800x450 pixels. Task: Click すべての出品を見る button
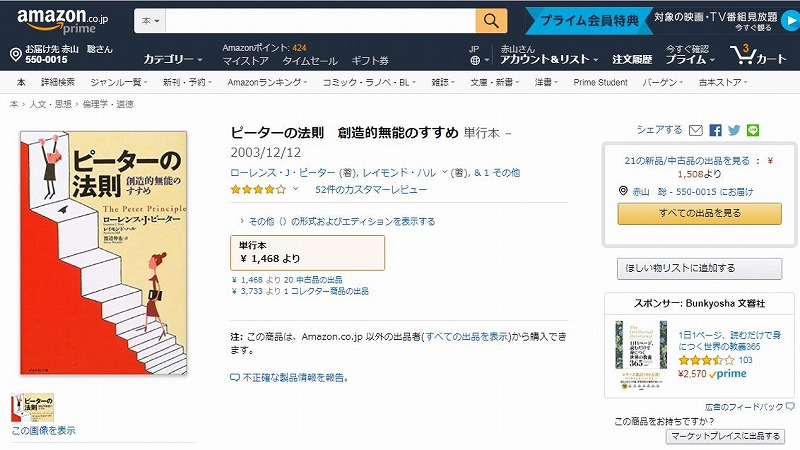coord(699,213)
